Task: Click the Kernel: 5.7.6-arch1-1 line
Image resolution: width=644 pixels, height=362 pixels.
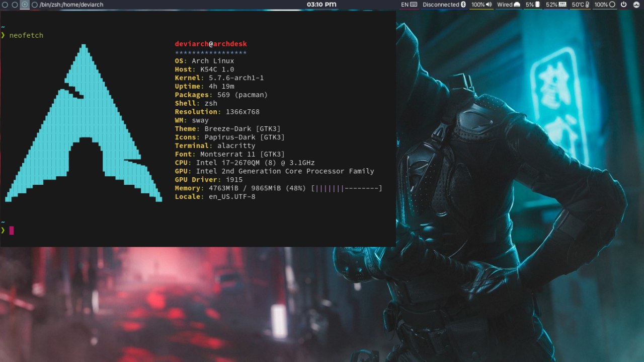Action: (x=219, y=78)
